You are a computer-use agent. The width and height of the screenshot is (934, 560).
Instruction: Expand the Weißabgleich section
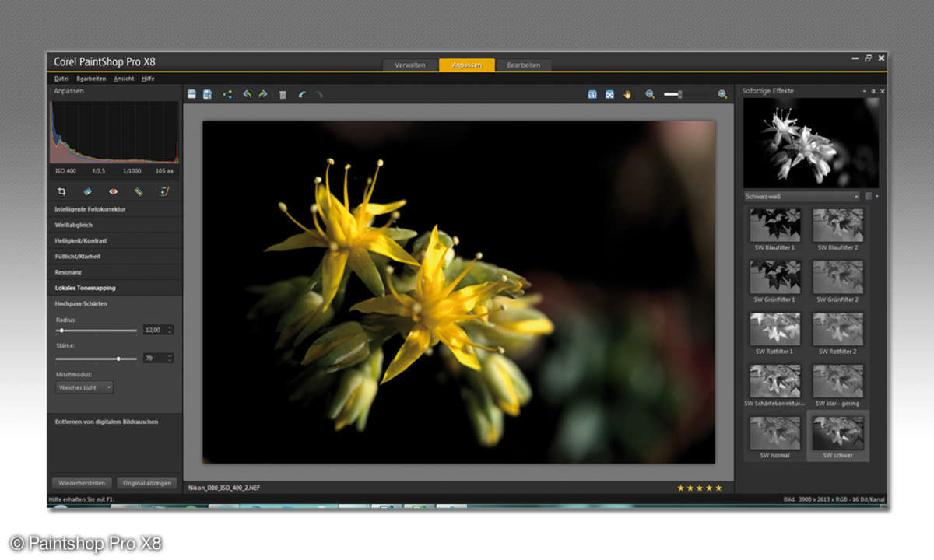click(x=114, y=225)
